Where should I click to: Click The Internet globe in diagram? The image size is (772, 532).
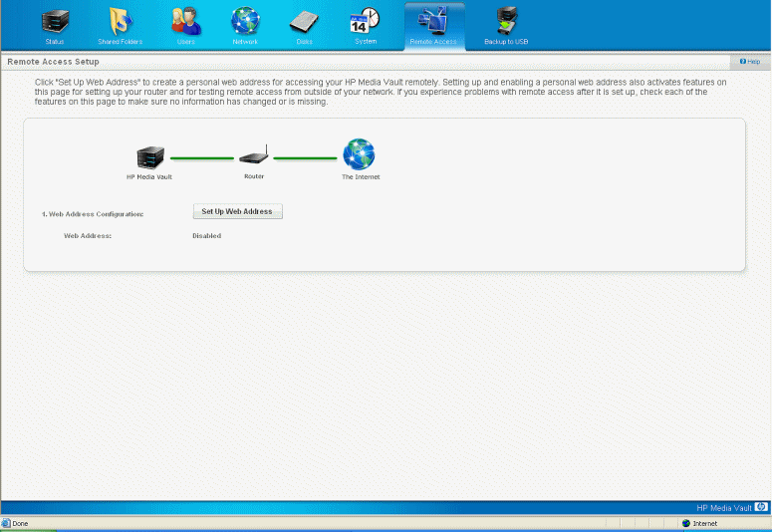[x=359, y=154]
